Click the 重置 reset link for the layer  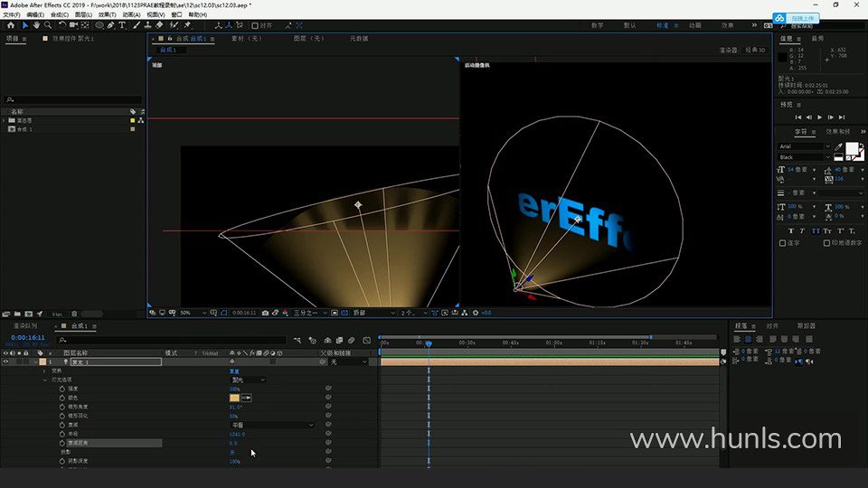[x=234, y=371]
